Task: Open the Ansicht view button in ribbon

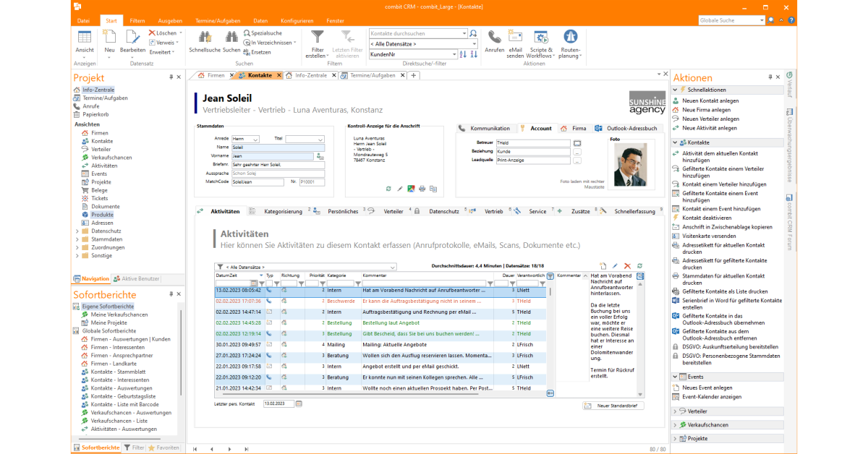Action: tap(85, 43)
